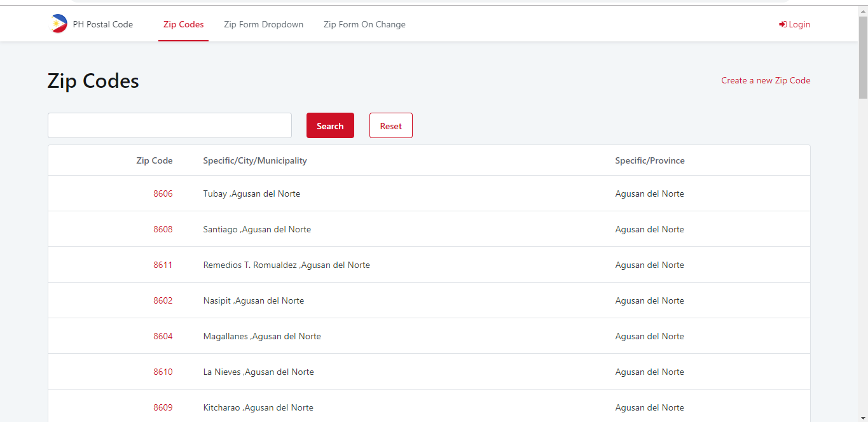
Task: Click the Login arrow icon
Action: pos(783,25)
